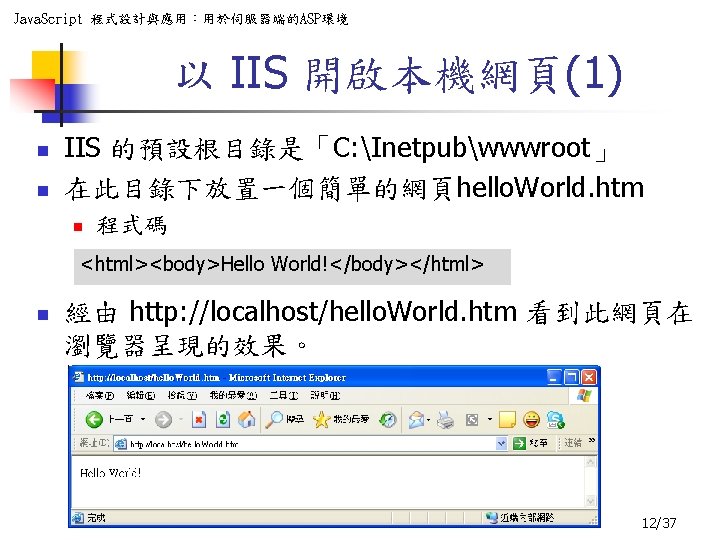Click the resize grip in the status bar corner
This screenshot has width=720, height=540.
pos(594,520)
